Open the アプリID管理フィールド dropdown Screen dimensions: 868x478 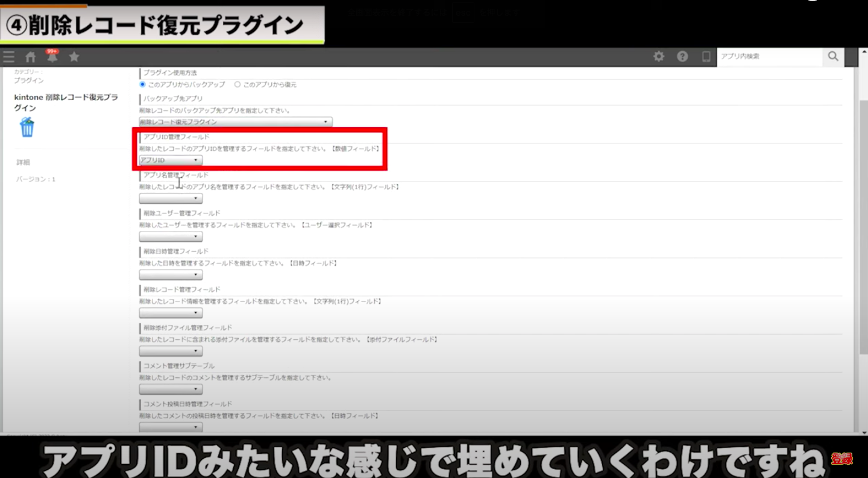171,160
